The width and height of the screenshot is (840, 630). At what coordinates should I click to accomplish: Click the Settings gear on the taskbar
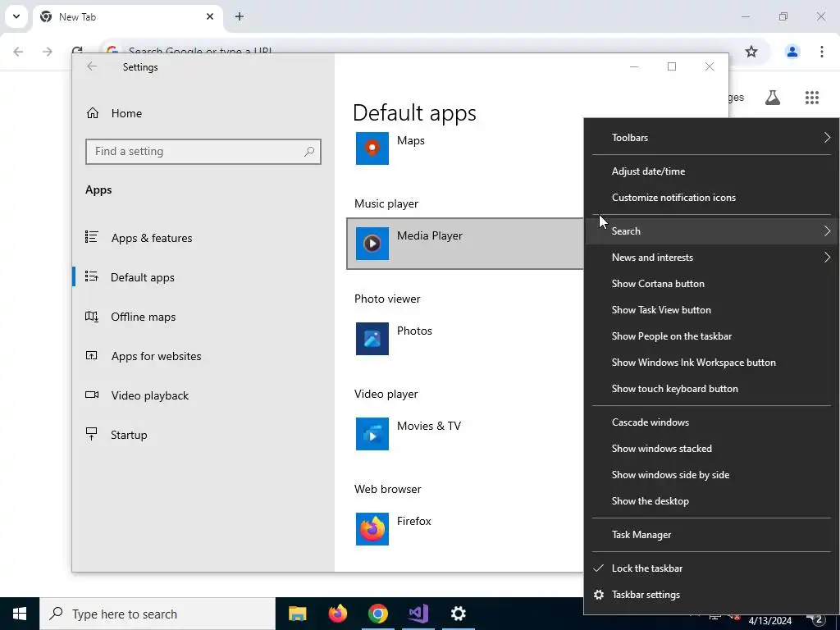coord(458,614)
